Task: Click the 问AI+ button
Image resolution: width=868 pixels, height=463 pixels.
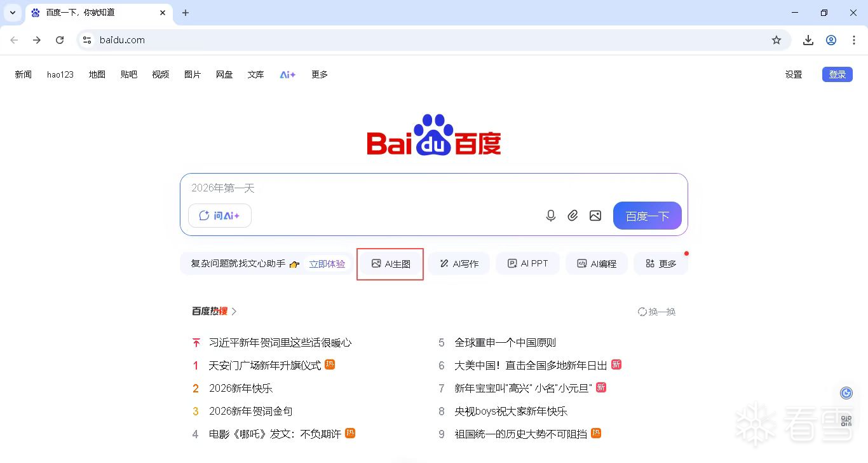Action: [220, 216]
